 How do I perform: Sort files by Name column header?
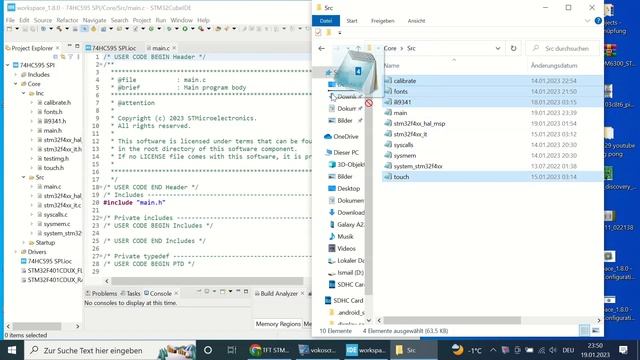click(391, 65)
